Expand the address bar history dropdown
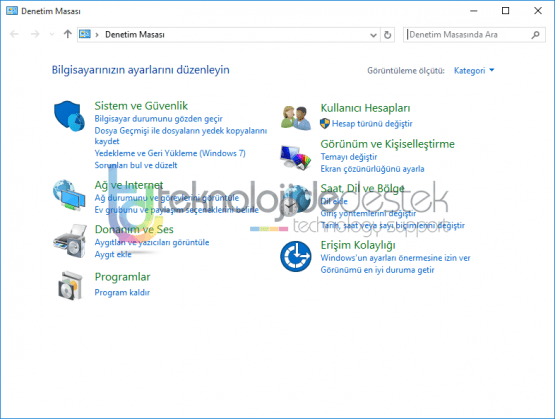 pyautogui.click(x=373, y=35)
